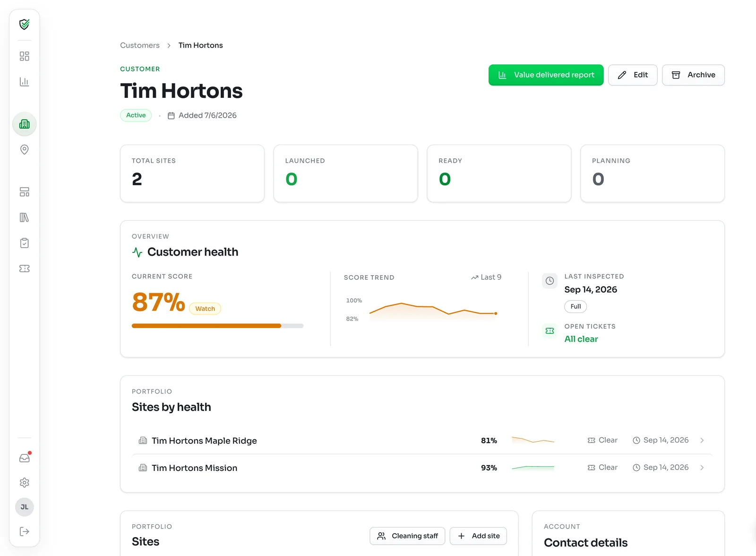
Task: Go to the Customers breadcrumb link
Action: [x=140, y=45]
